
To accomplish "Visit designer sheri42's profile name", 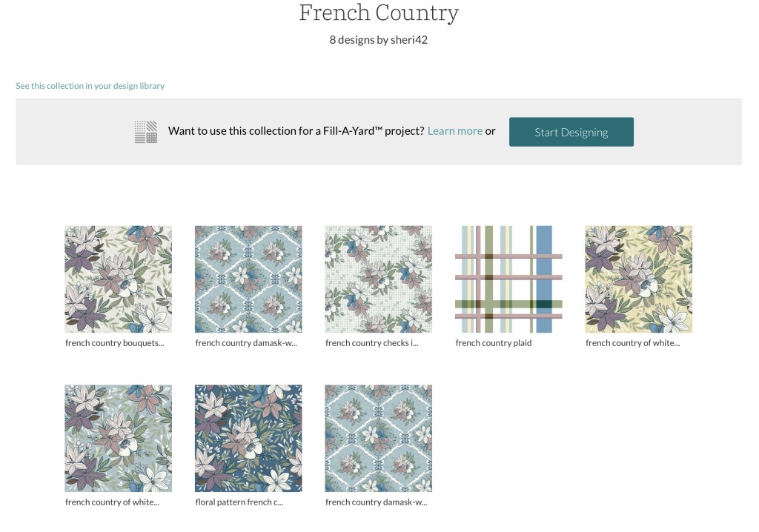I will (x=409, y=40).
